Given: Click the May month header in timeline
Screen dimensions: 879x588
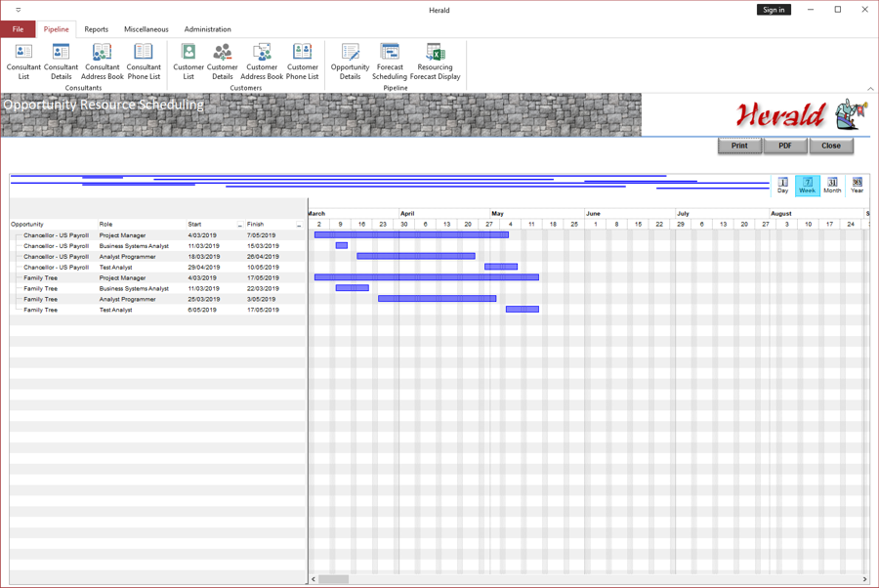Looking at the screenshot, I should tap(537, 214).
